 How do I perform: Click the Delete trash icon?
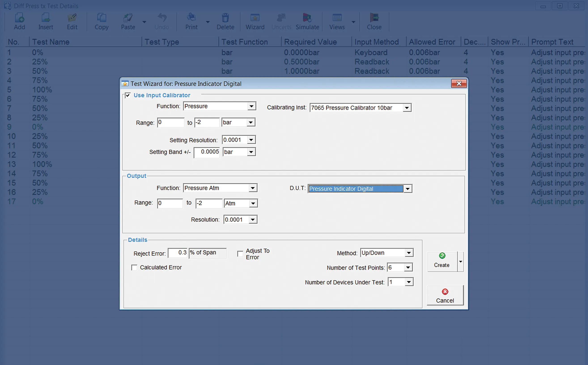(x=225, y=18)
